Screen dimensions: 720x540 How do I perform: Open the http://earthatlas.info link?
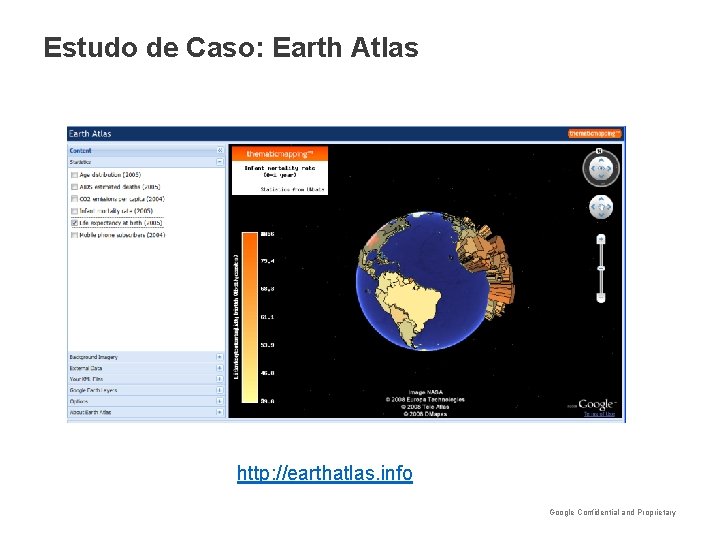click(x=325, y=473)
